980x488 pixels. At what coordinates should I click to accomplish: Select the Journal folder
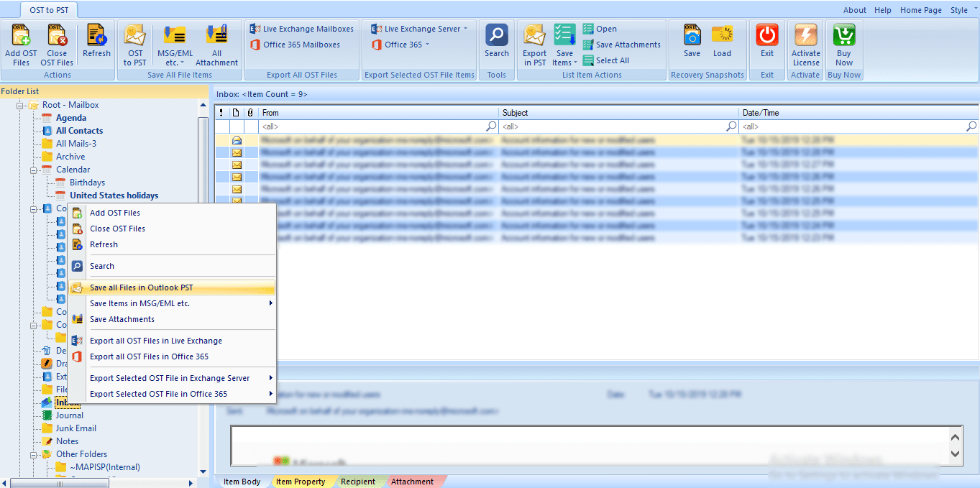pos(70,415)
